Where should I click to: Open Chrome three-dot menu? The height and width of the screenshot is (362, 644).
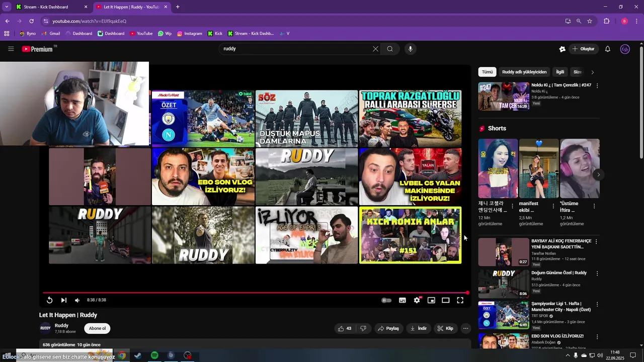click(636, 21)
